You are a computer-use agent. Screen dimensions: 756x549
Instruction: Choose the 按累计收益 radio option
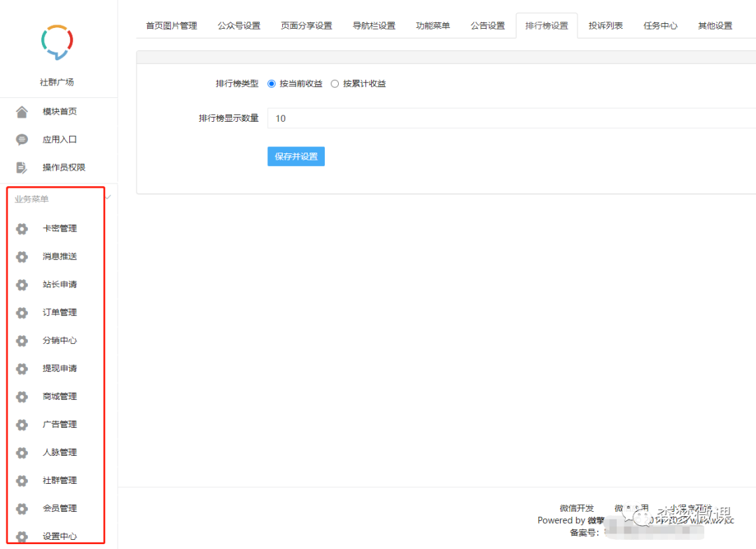pos(335,83)
